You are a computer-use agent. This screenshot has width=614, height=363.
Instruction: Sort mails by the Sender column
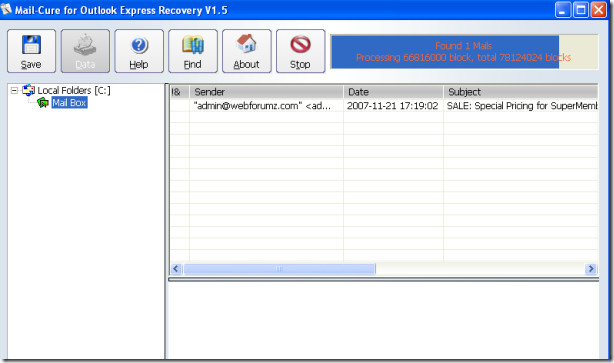click(x=266, y=92)
